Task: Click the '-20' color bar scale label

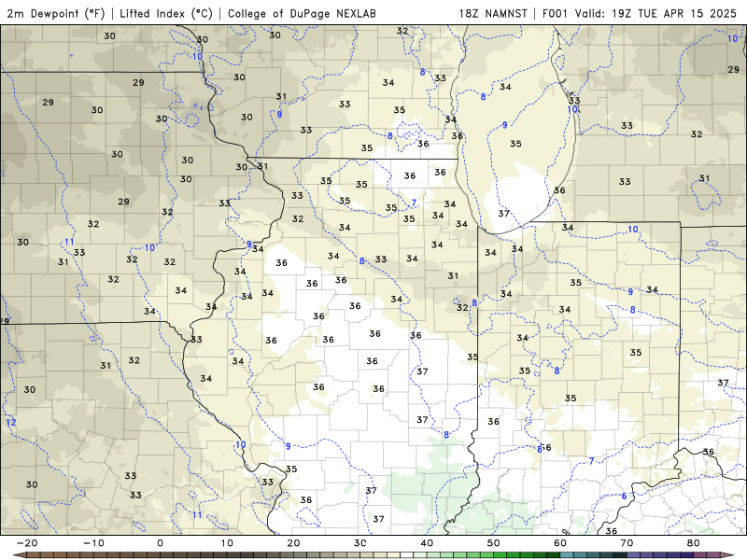Action: pyautogui.click(x=27, y=543)
